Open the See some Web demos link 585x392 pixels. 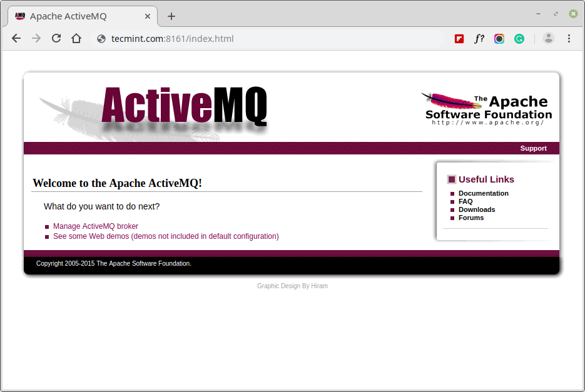pyautogui.click(x=166, y=236)
